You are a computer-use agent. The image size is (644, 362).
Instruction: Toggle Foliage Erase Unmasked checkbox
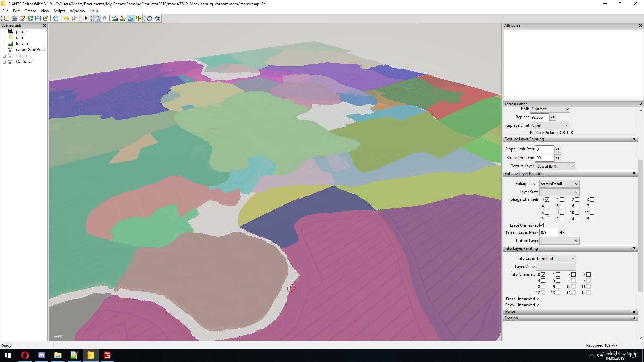tap(541, 225)
